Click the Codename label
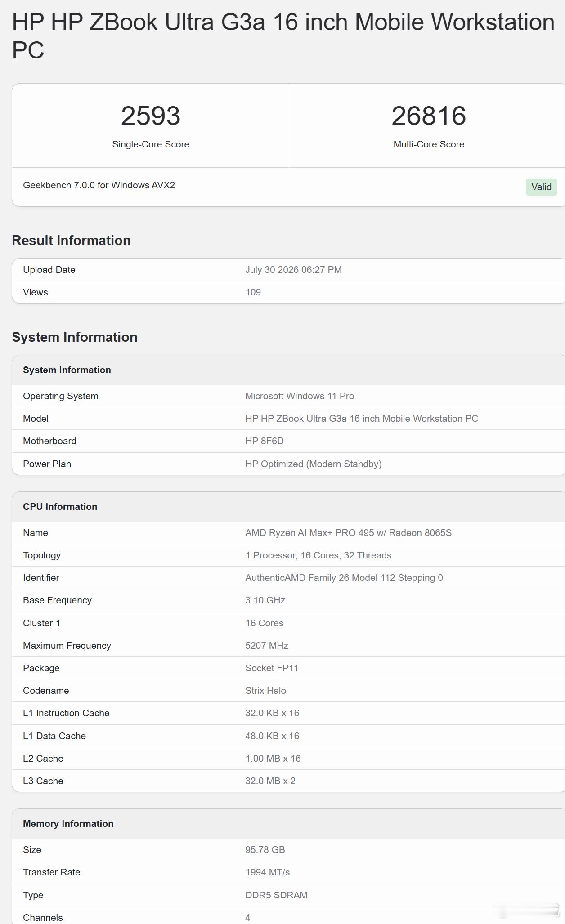The height and width of the screenshot is (924, 565). click(46, 691)
